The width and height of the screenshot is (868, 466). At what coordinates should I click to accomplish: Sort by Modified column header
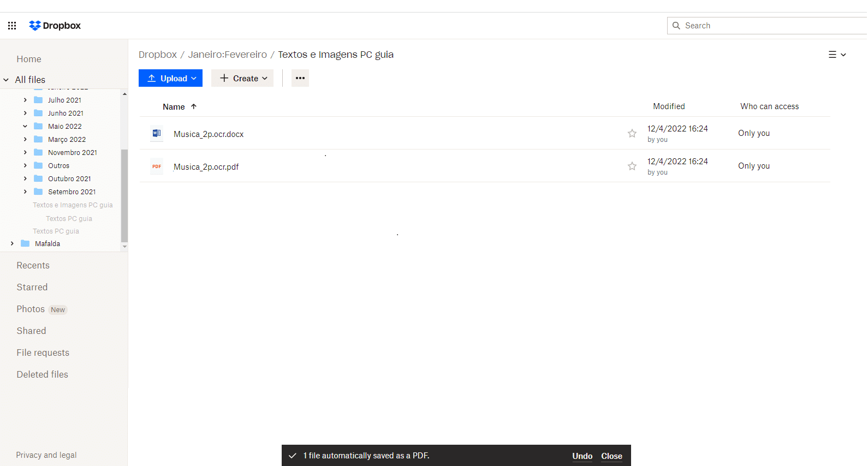669,106
